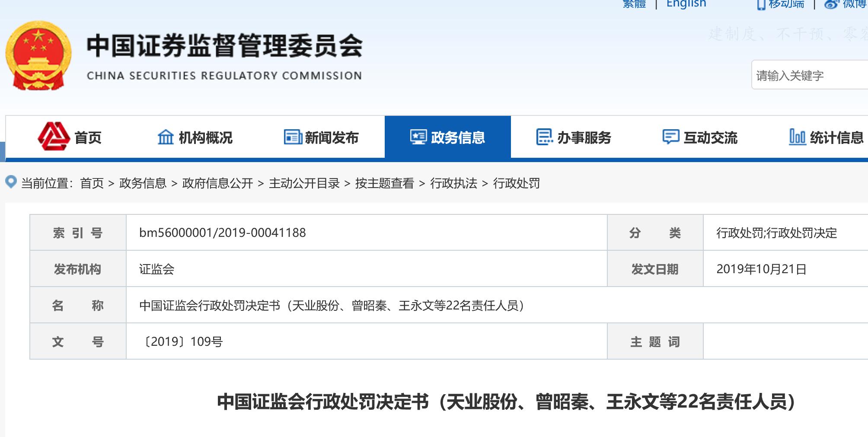Navigate to 主动公开目录 breadcrumb link

click(304, 183)
